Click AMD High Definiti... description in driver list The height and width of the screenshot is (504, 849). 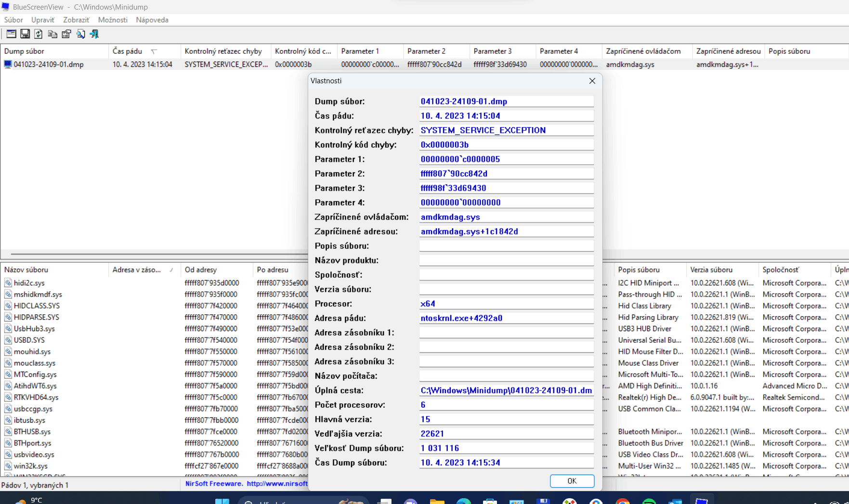(651, 386)
